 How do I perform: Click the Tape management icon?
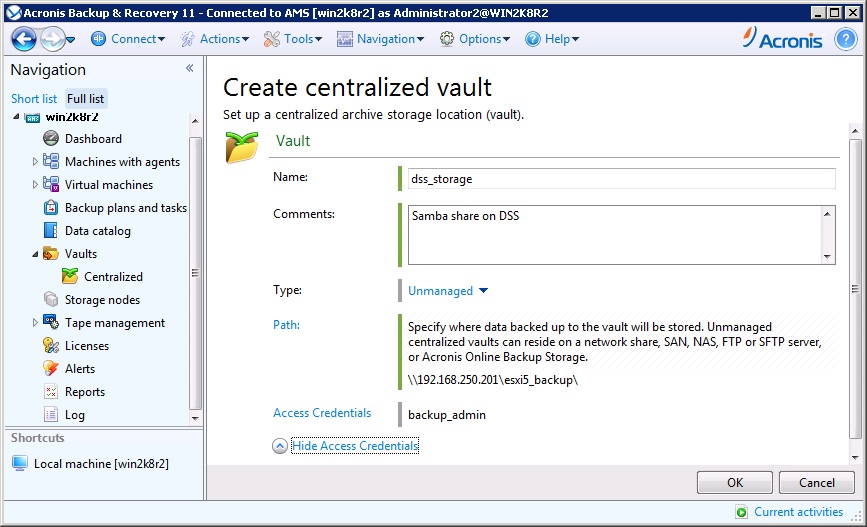click(51, 322)
